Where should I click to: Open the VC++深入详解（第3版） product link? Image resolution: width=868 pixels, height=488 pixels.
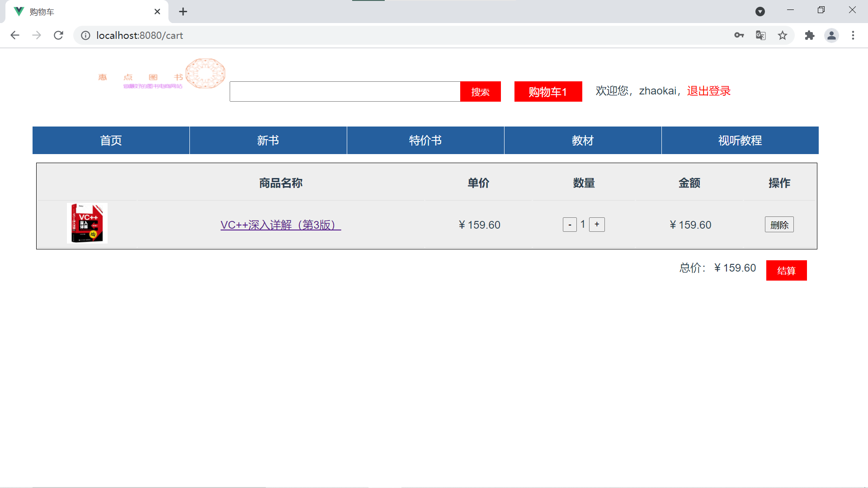(280, 225)
